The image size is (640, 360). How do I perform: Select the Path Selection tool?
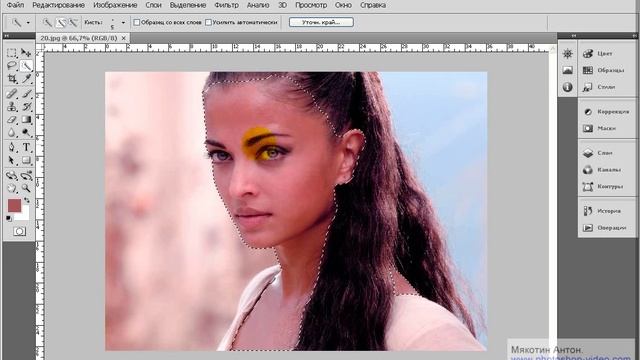[x=11, y=160]
